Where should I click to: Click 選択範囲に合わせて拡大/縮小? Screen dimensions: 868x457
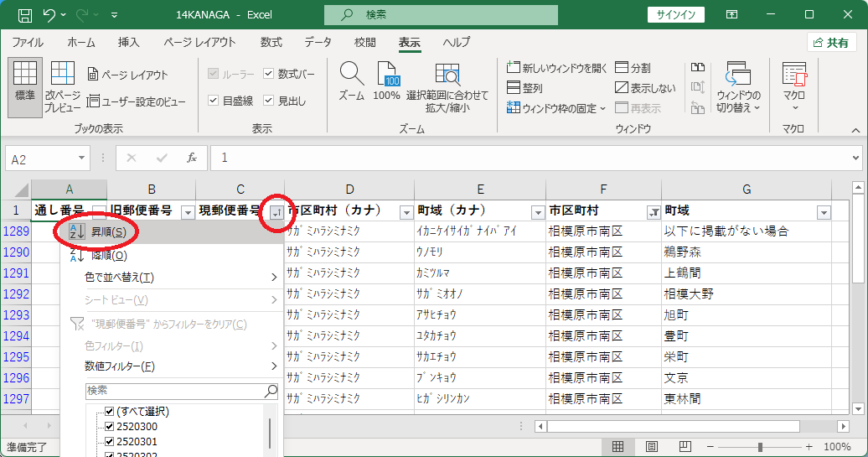coord(447,87)
